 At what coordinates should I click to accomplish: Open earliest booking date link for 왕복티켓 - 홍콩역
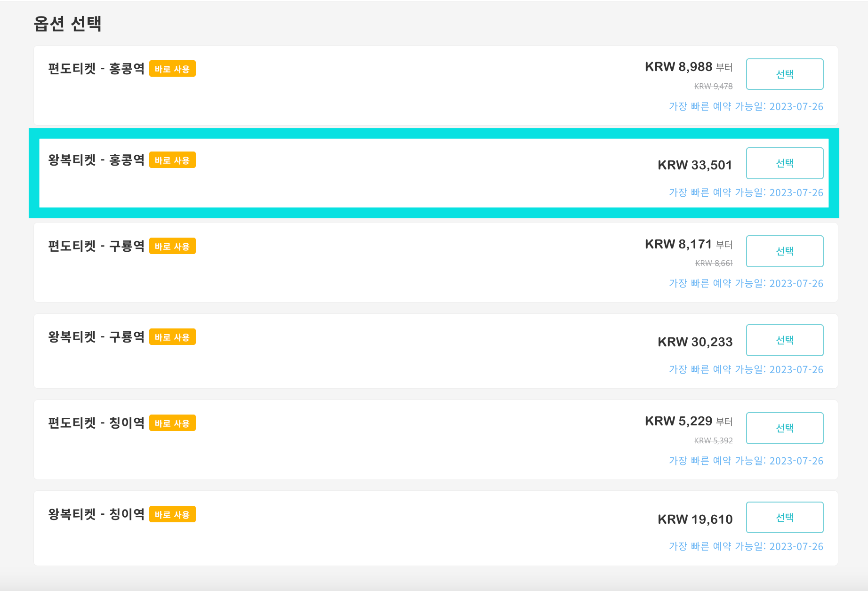(x=746, y=193)
